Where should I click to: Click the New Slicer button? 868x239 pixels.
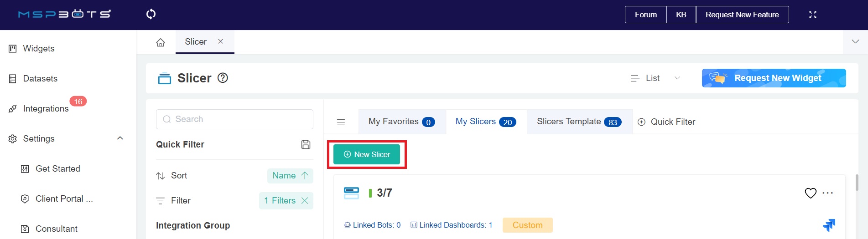pyautogui.click(x=367, y=155)
